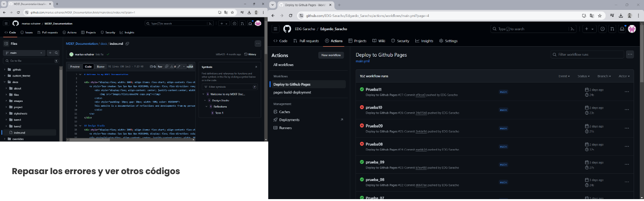Open more options beside the Filter workflow runs box
The height and width of the screenshot is (201, 644).
[630, 55]
